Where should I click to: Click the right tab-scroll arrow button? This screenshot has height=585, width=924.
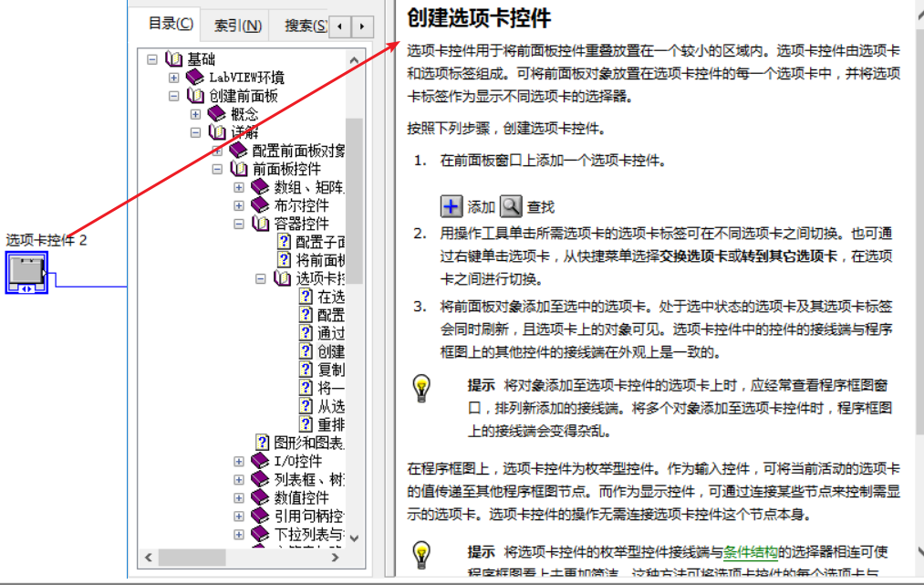coord(361,26)
